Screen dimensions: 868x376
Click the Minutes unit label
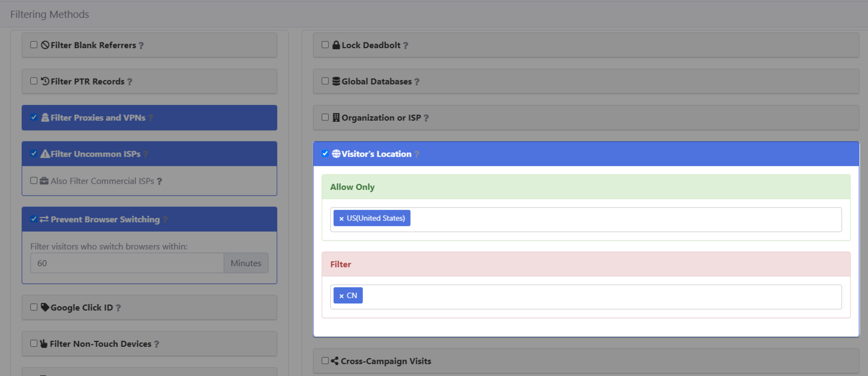[246, 263]
